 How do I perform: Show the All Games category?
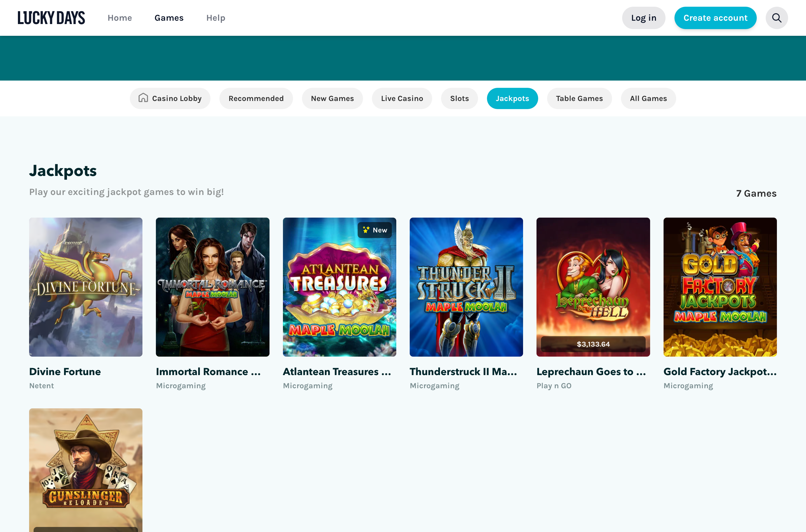click(x=648, y=98)
